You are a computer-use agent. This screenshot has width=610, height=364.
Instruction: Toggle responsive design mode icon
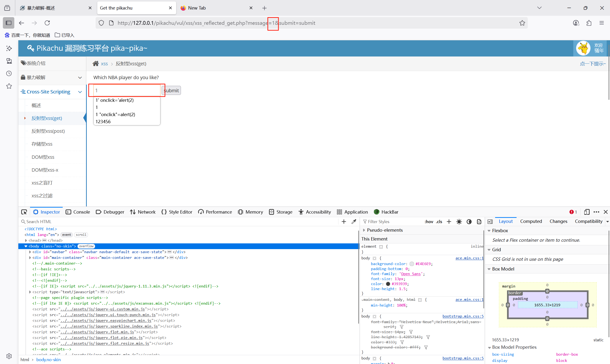587,212
